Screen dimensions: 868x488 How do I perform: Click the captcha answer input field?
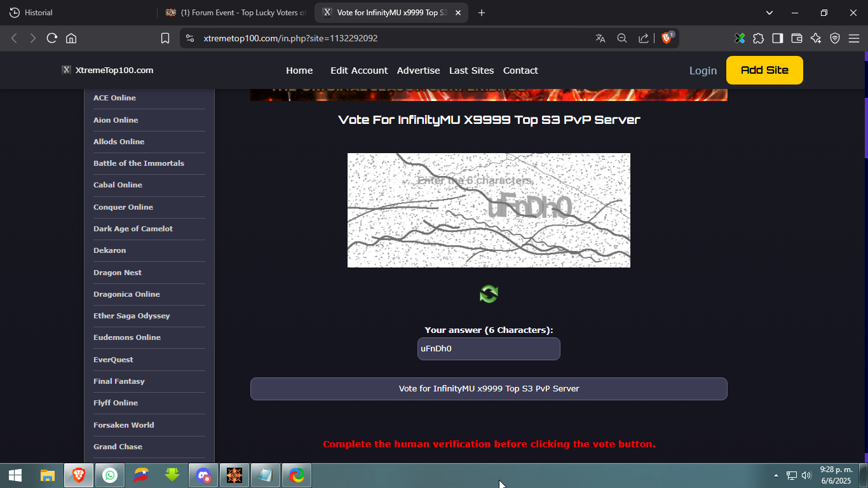point(489,349)
